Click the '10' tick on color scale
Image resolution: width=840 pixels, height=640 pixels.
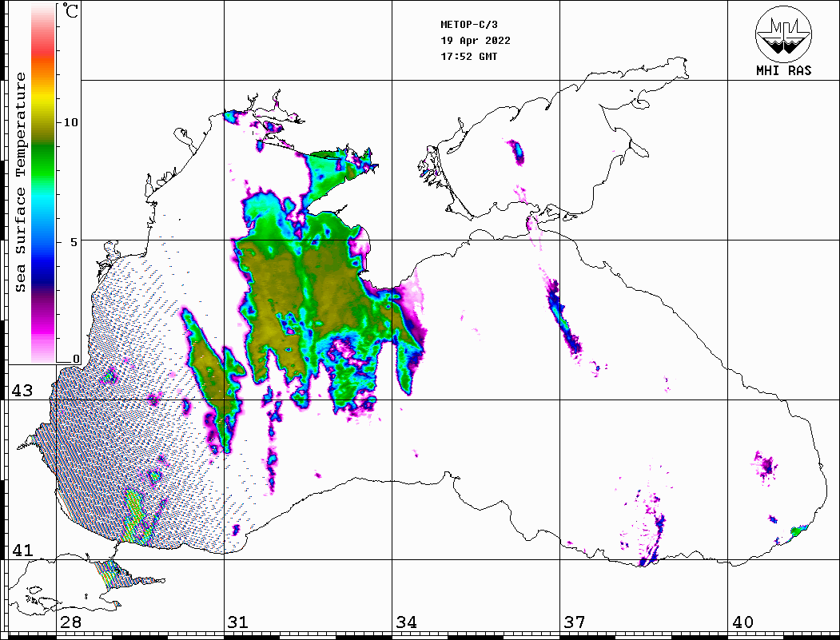point(70,122)
